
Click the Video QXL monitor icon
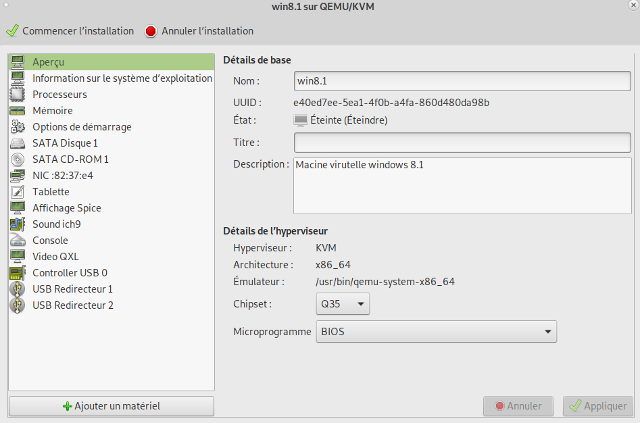tap(18, 256)
